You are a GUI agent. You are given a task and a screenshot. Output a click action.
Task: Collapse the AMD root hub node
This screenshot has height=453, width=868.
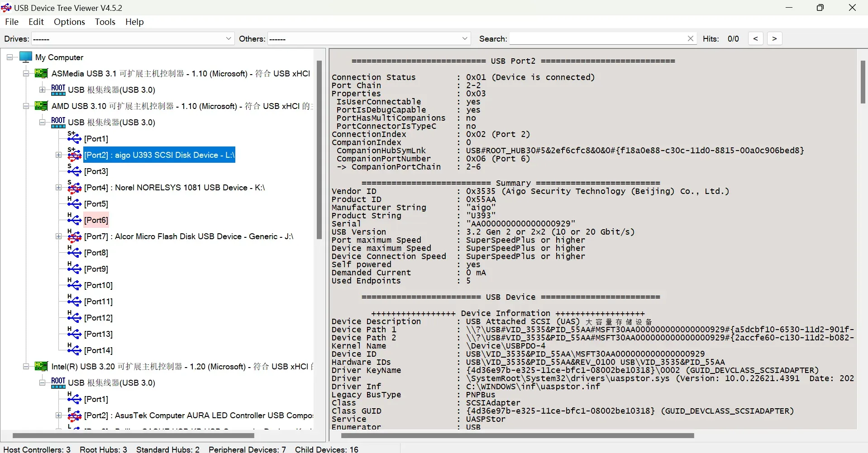coord(42,123)
